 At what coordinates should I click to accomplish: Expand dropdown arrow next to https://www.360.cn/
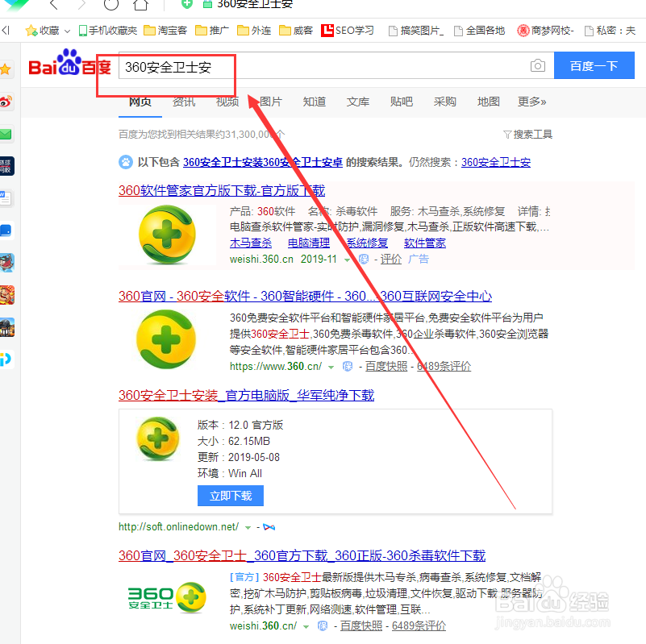pyautogui.click(x=331, y=367)
